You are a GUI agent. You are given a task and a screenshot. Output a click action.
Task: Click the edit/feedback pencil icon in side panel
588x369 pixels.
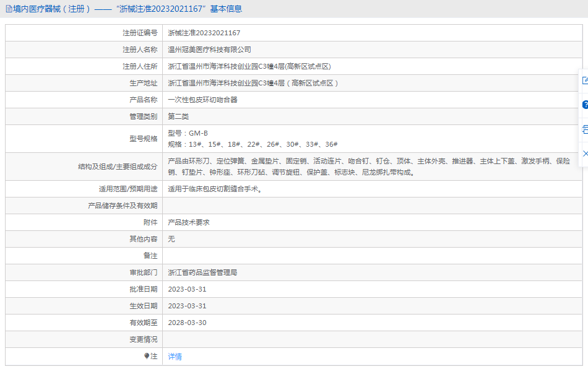tap(585, 80)
